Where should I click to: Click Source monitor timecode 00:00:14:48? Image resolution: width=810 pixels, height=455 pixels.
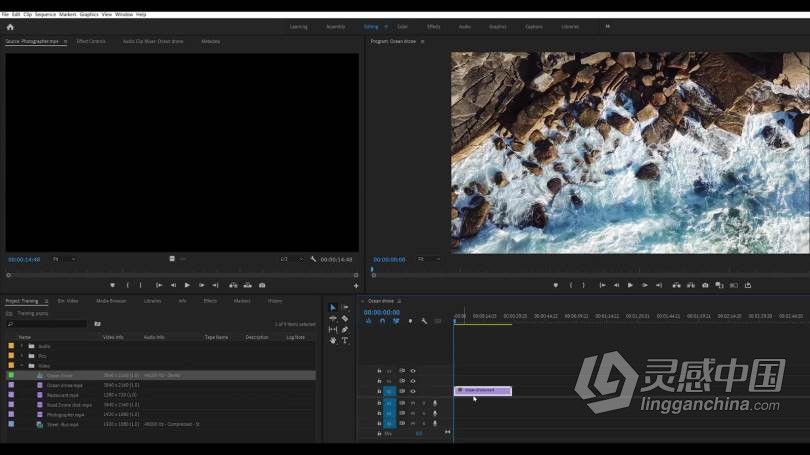[24, 259]
